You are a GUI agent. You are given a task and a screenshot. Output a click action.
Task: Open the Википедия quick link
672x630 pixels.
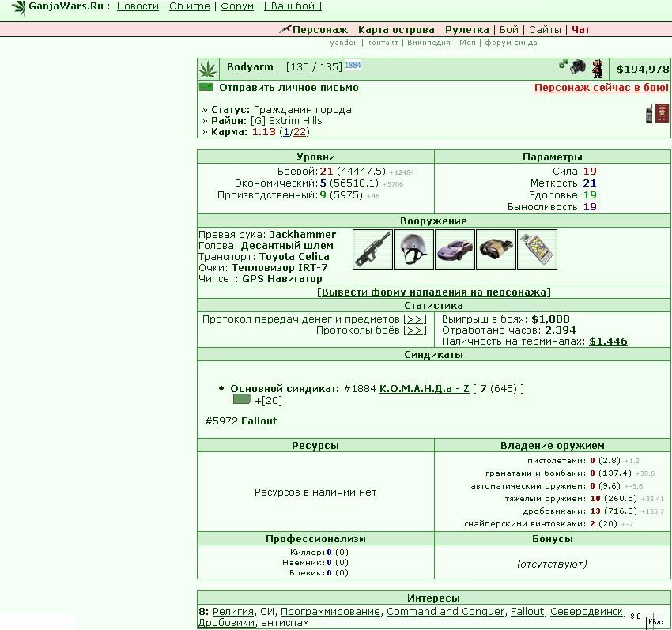428,43
